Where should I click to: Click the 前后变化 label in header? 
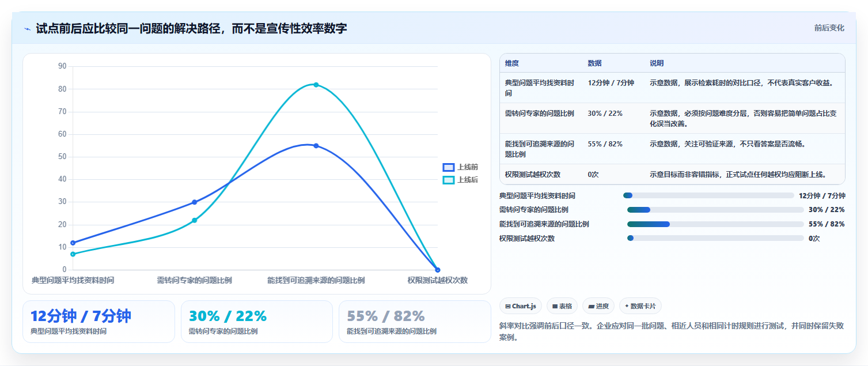pyautogui.click(x=829, y=28)
